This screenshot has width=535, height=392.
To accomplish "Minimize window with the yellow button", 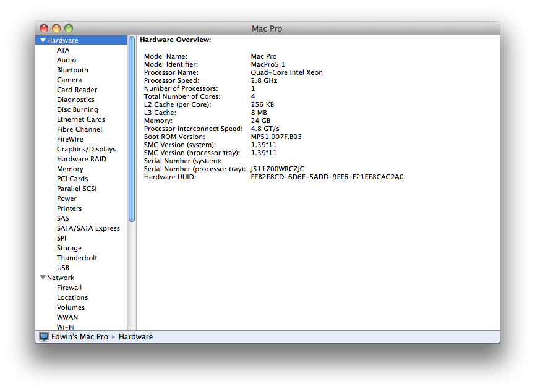I will [x=56, y=28].
